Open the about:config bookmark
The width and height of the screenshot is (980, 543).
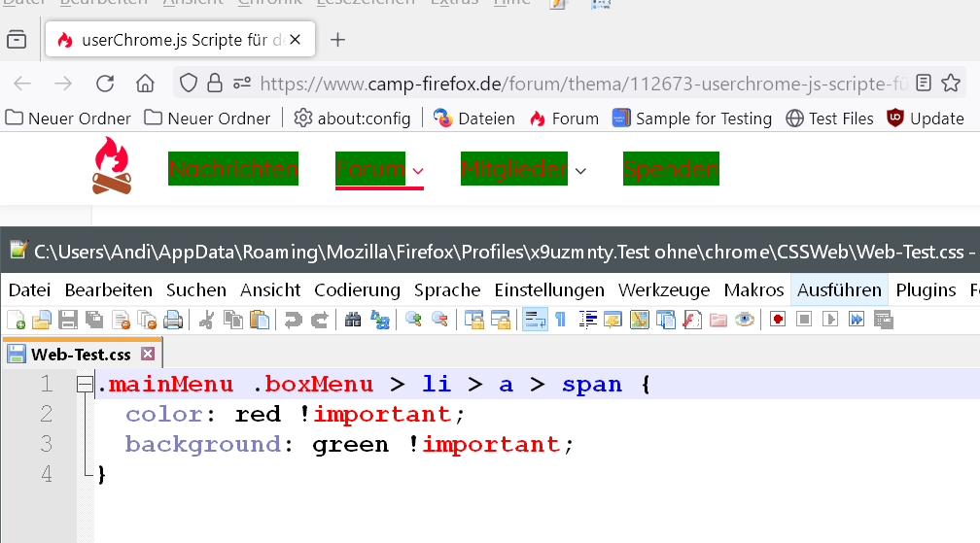click(x=353, y=118)
